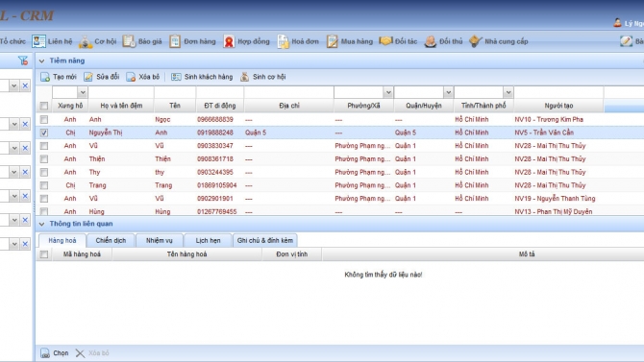Clear the third sidebar filter with X
Image resolution: width=644 pixels, height=362 pixels.
coord(25,148)
